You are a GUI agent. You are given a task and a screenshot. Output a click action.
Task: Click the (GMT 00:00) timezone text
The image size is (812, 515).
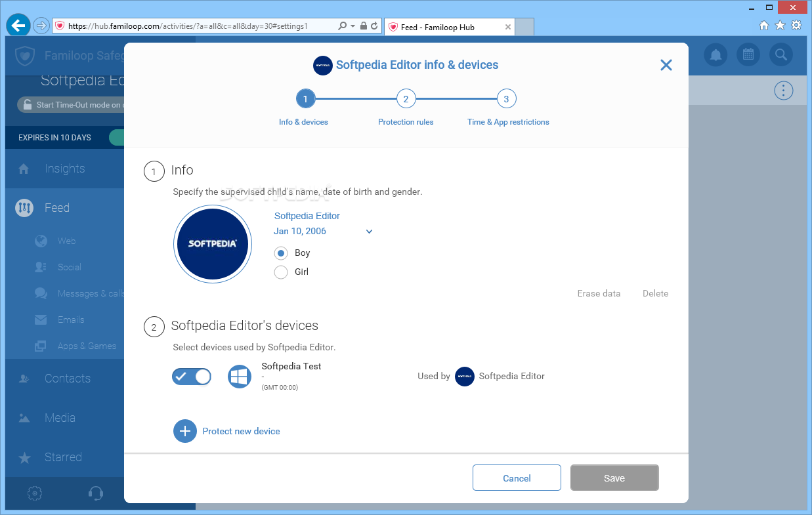(x=280, y=388)
